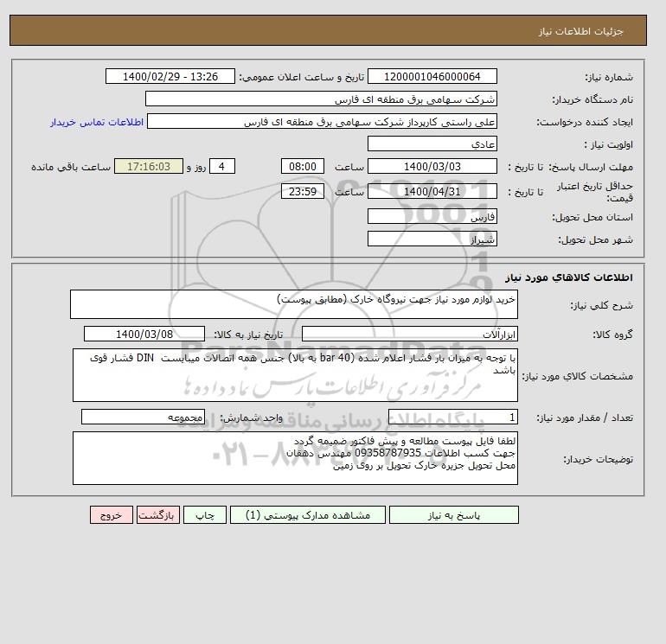Open مشاهده مدارک پیوستی (1) button
This screenshot has width=666, height=644.
[x=308, y=514]
